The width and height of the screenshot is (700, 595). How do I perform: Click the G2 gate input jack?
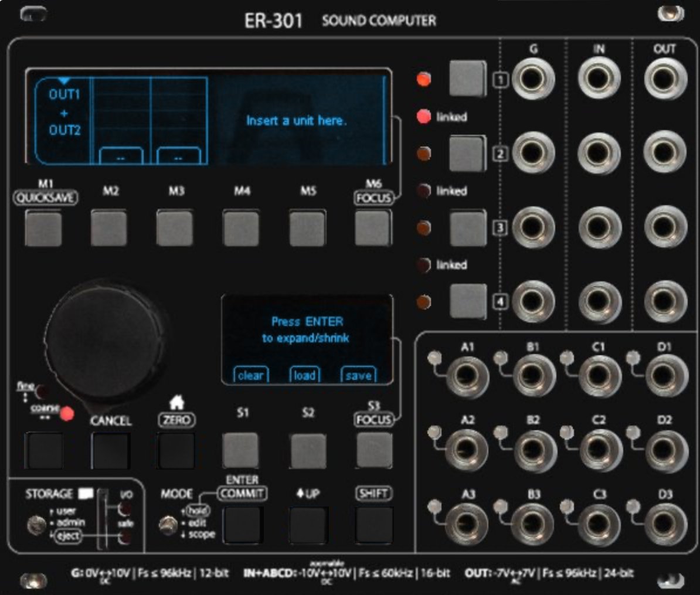[x=533, y=153]
